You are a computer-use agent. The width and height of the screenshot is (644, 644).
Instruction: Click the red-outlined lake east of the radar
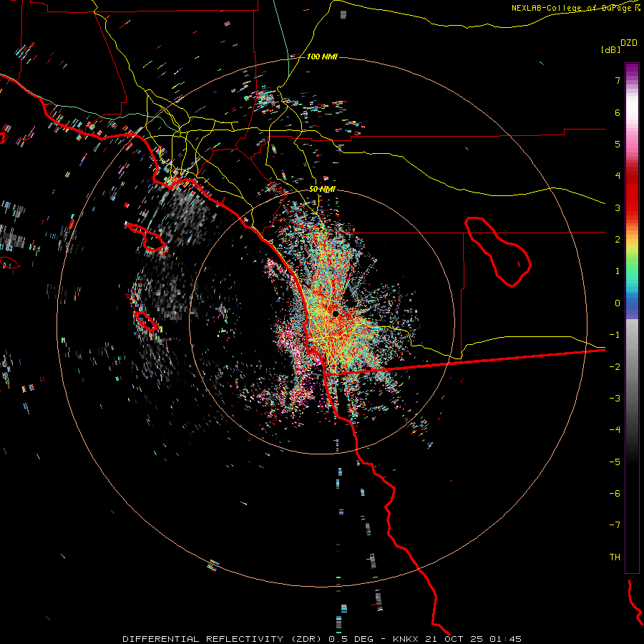click(x=498, y=252)
